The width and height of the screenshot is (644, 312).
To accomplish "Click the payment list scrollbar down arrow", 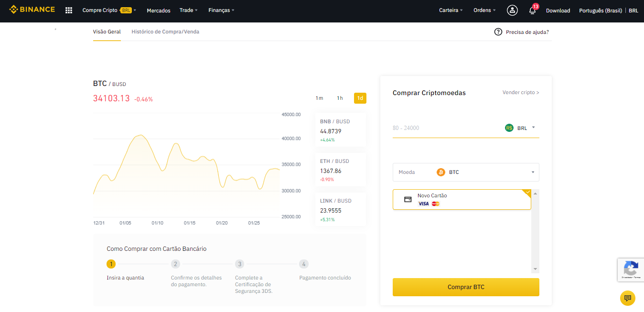I will point(536,269).
